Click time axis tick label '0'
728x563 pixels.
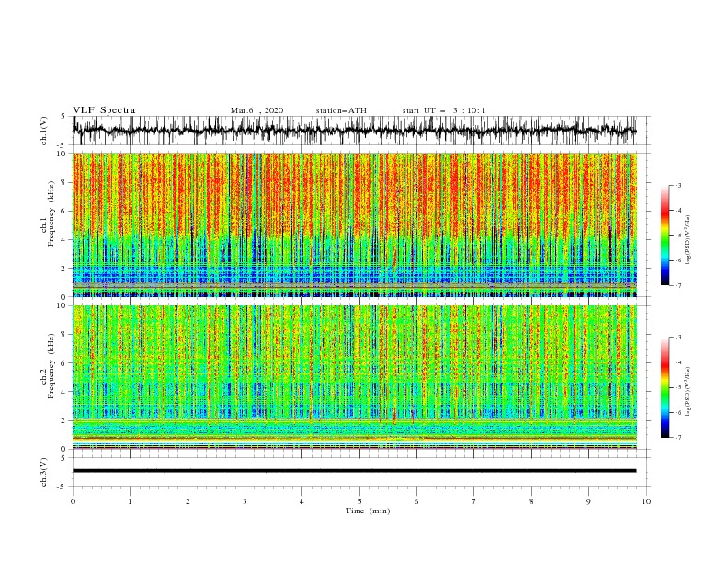click(x=73, y=501)
